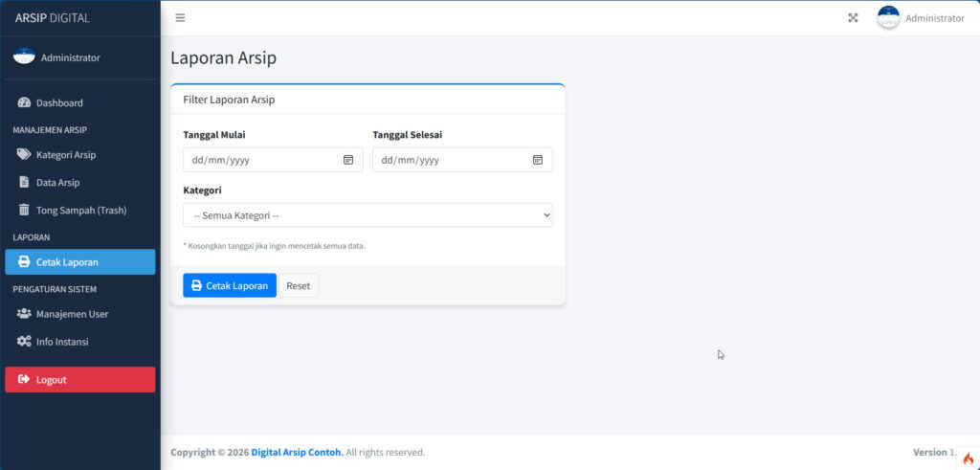The height and width of the screenshot is (470, 980).
Task: Click the Reset button
Action: [298, 285]
